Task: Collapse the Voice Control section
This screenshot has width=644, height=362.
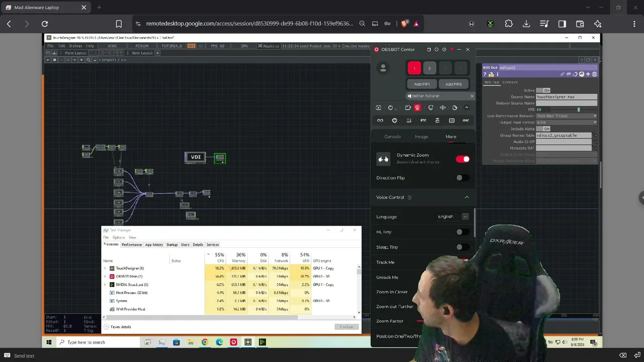Action: pyautogui.click(x=466, y=198)
